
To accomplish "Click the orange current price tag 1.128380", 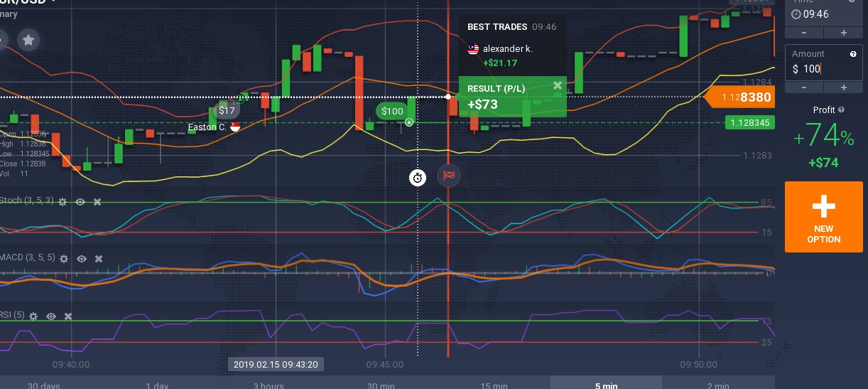I will [739, 97].
